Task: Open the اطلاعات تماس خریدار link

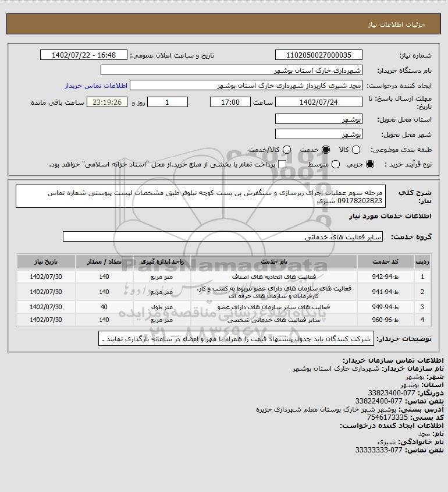Action: (96, 86)
